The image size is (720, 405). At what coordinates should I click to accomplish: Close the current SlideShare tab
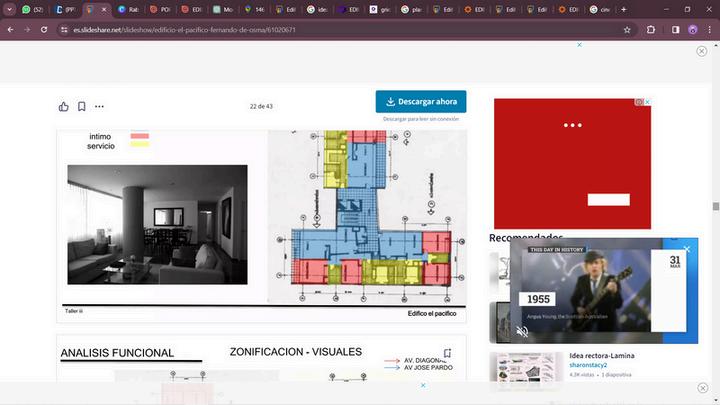point(104,9)
